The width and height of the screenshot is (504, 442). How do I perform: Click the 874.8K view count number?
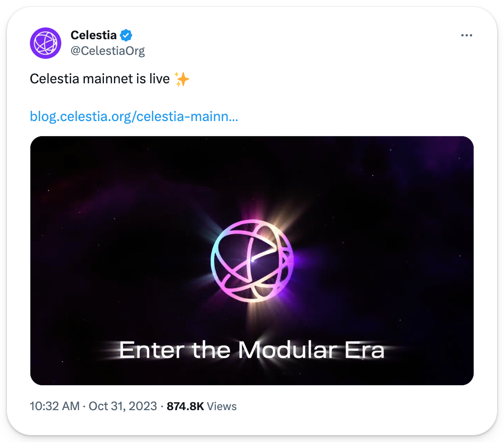pyautogui.click(x=185, y=406)
